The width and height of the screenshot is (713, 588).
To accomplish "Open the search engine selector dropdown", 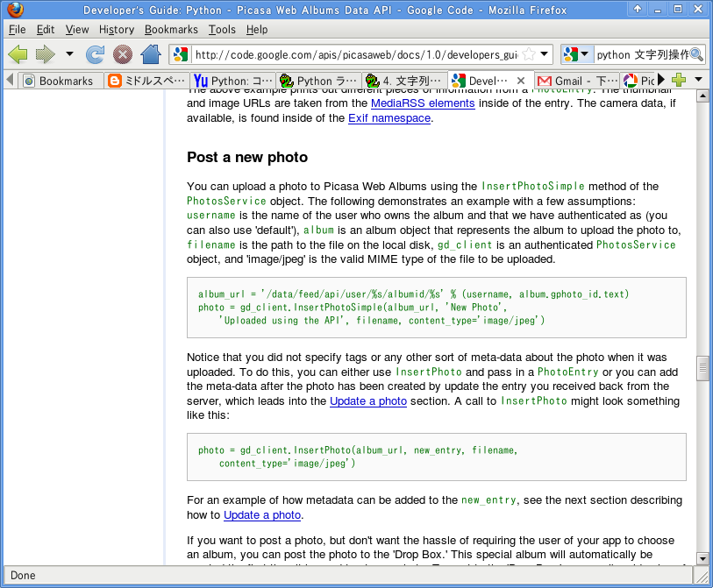I will point(576,54).
